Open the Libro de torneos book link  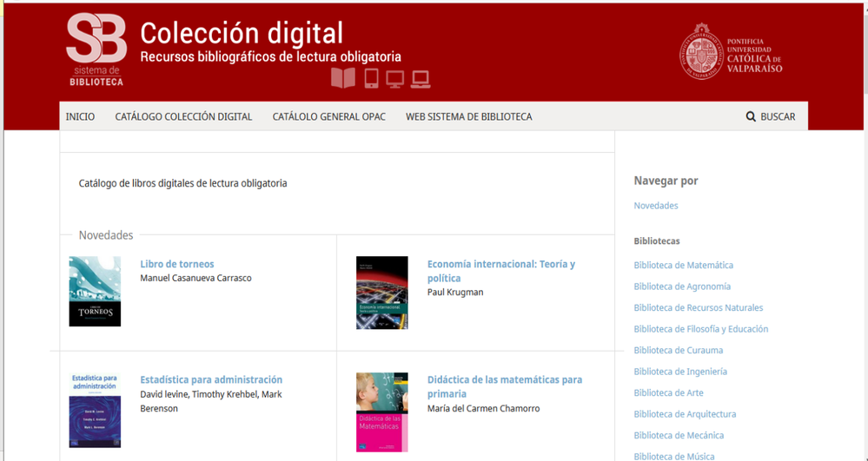[177, 264]
